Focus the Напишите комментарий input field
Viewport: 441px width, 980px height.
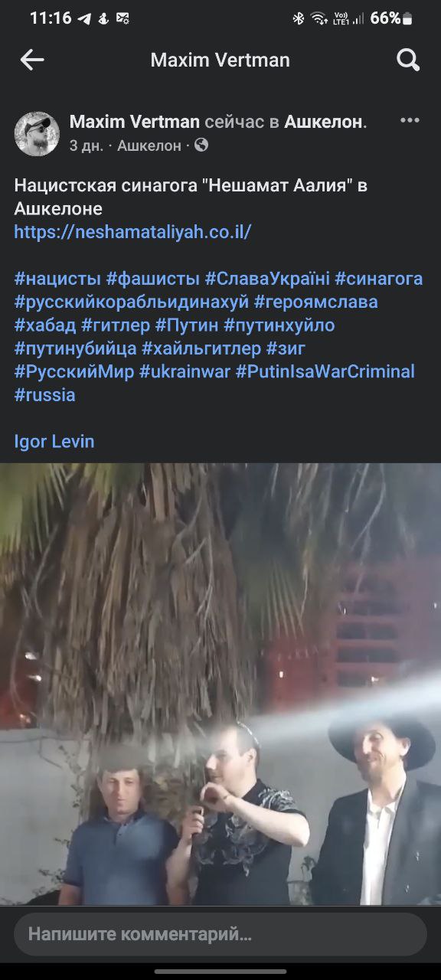click(x=220, y=934)
